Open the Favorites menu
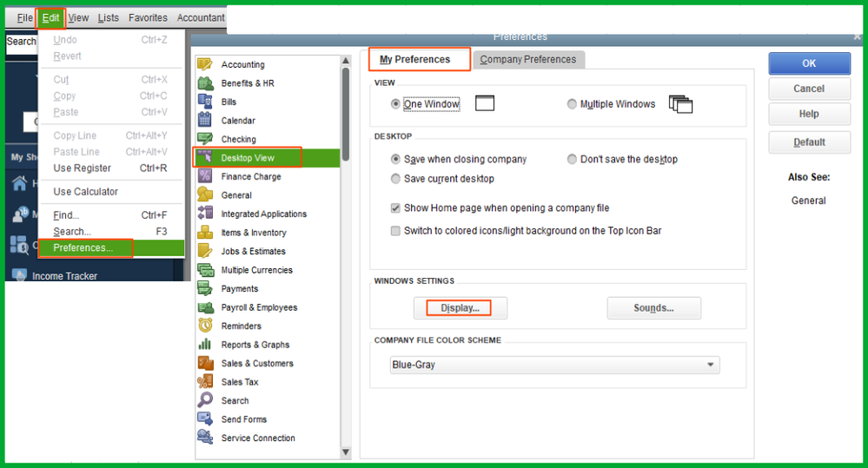 (x=148, y=18)
